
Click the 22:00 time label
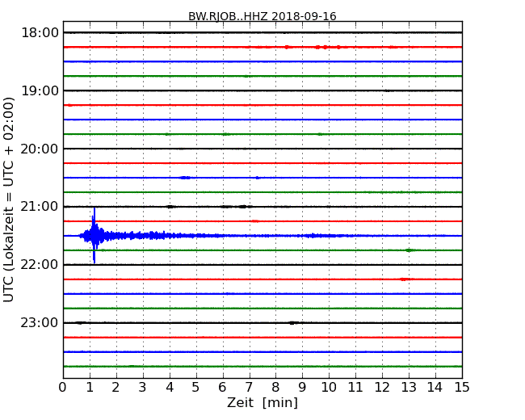40,265
